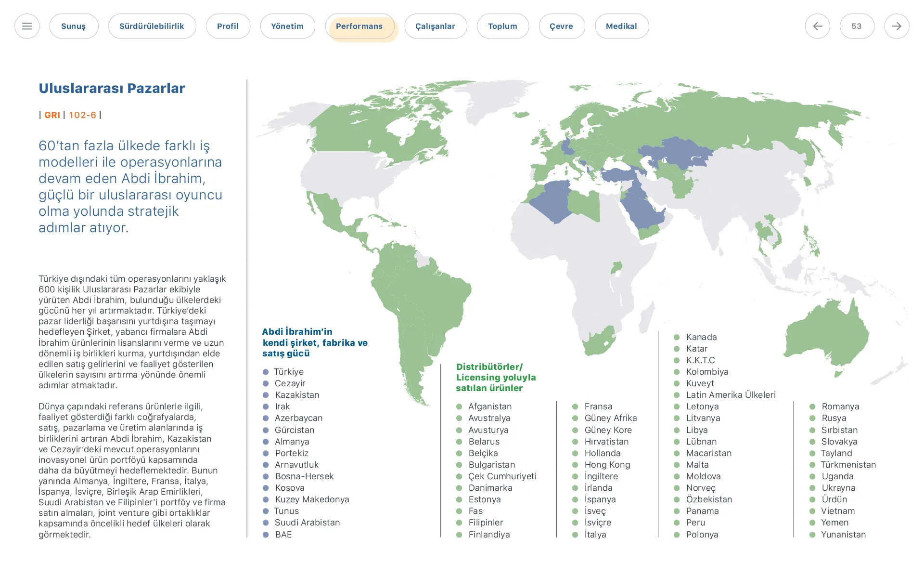Click Güney Afrika in the list
The width and height of the screenshot is (924, 576).
tap(611, 418)
